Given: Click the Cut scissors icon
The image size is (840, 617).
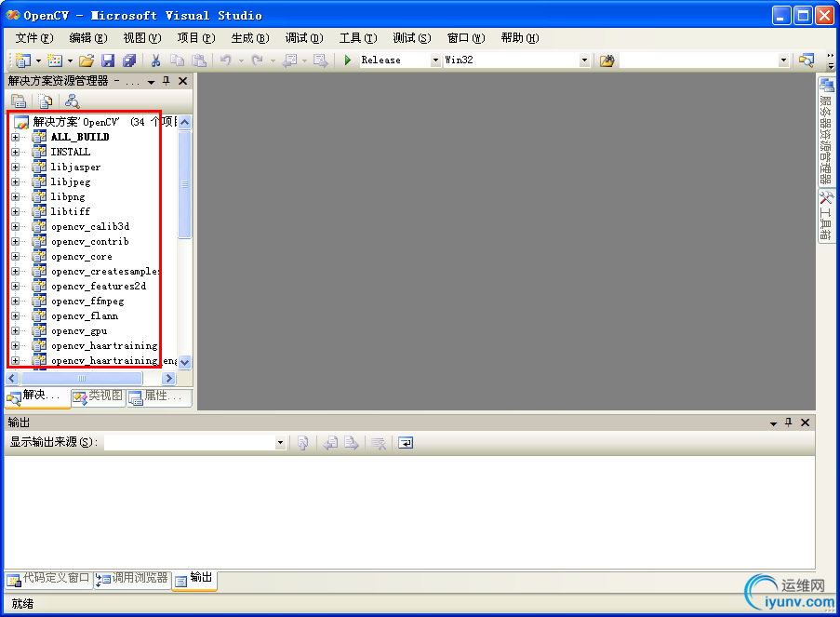Looking at the screenshot, I should [155, 60].
